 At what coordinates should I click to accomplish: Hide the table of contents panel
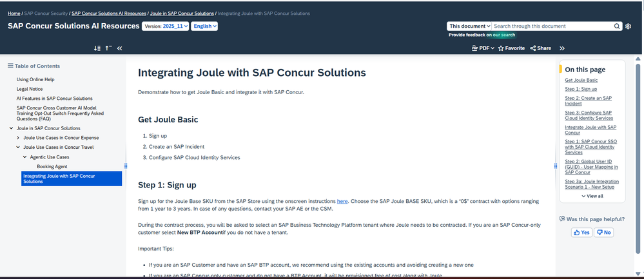pos(119,48)
